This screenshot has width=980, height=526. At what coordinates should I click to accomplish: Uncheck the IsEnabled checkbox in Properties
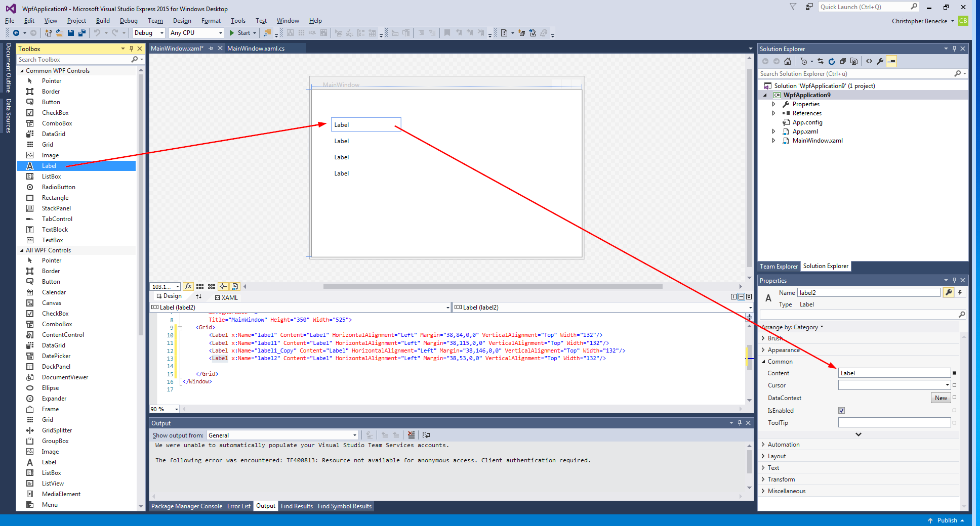[x=841, y=410]
